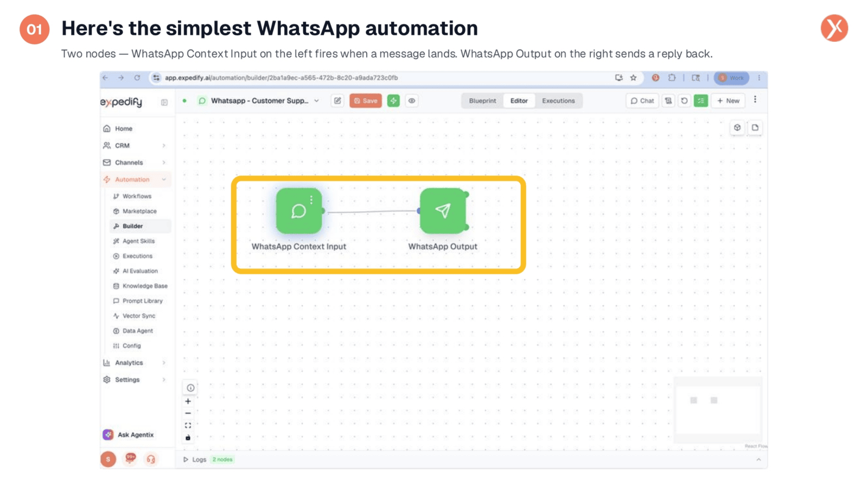Click the browser back arrow
Image resolution: width=868 pixels, height=488 pixels.
pyautogui.click(x=105, y=78)
